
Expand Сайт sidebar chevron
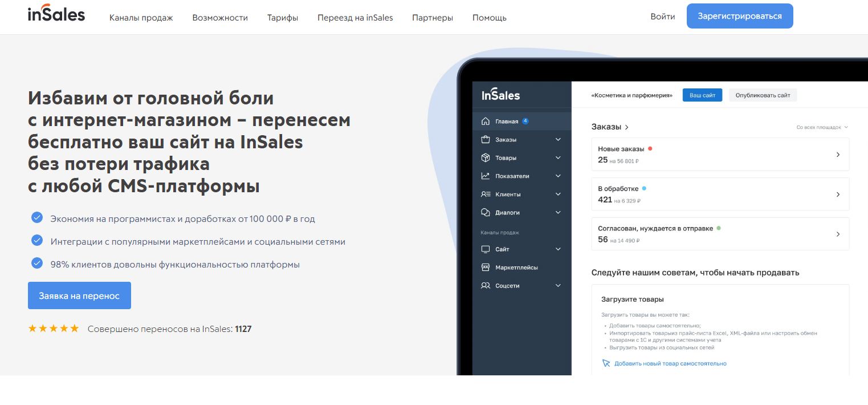pos(558,249)
